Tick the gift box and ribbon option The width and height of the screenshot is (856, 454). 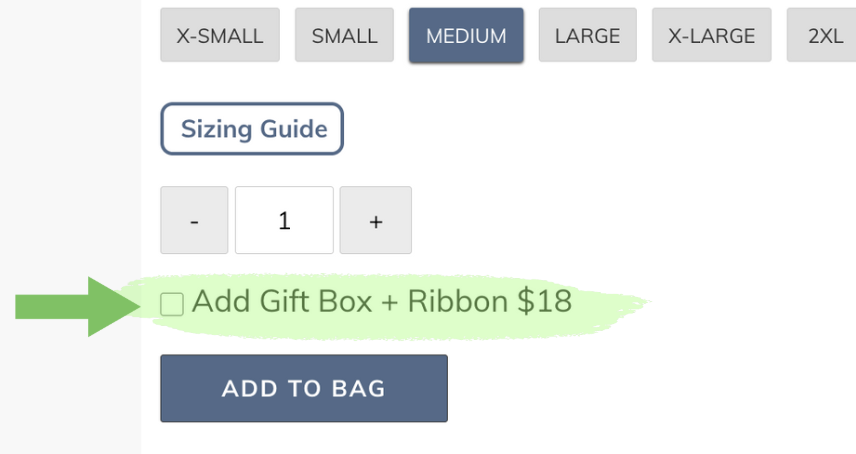pos(172,304)
